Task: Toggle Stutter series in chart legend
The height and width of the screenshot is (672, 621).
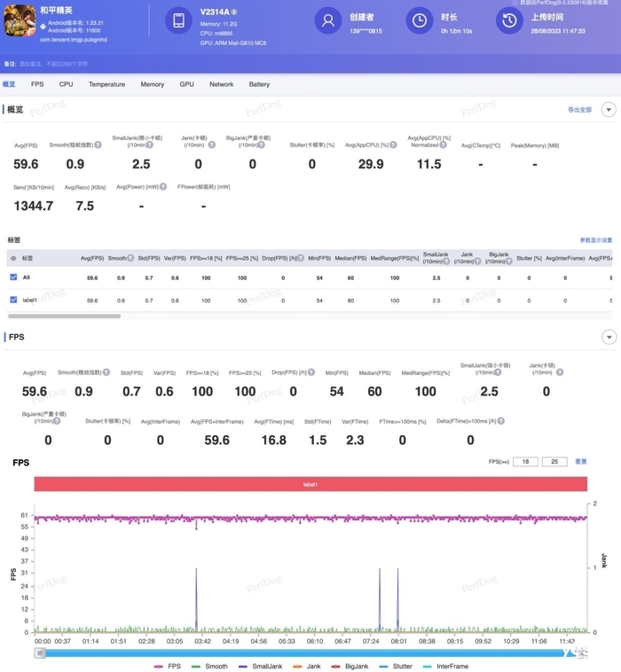Action: 395,666
